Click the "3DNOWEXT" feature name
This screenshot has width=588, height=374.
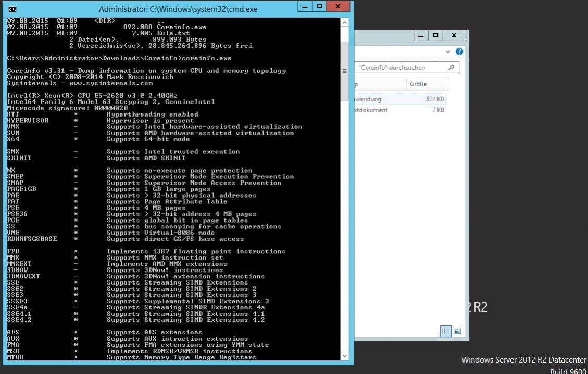click(x=23, y=276)
